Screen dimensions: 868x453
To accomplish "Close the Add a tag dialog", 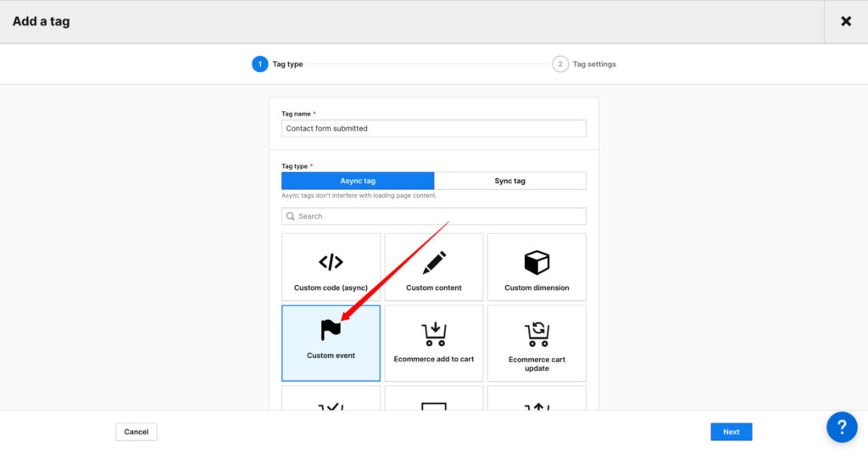I will click(x=845, y=21).
